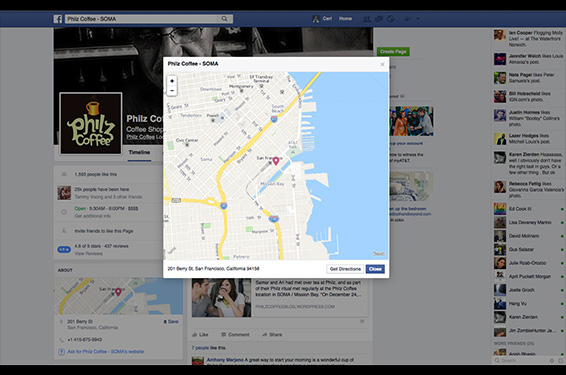The image size is (566, 375).
Task: Click Save next to 201 Berry St
Action: click(x=171, y=321)
